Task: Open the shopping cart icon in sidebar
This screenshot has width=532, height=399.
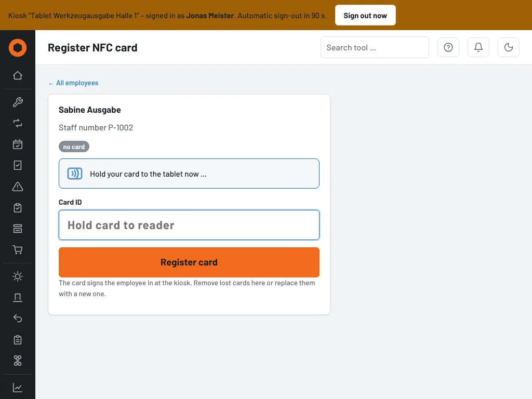Action: tap(18, 250)
